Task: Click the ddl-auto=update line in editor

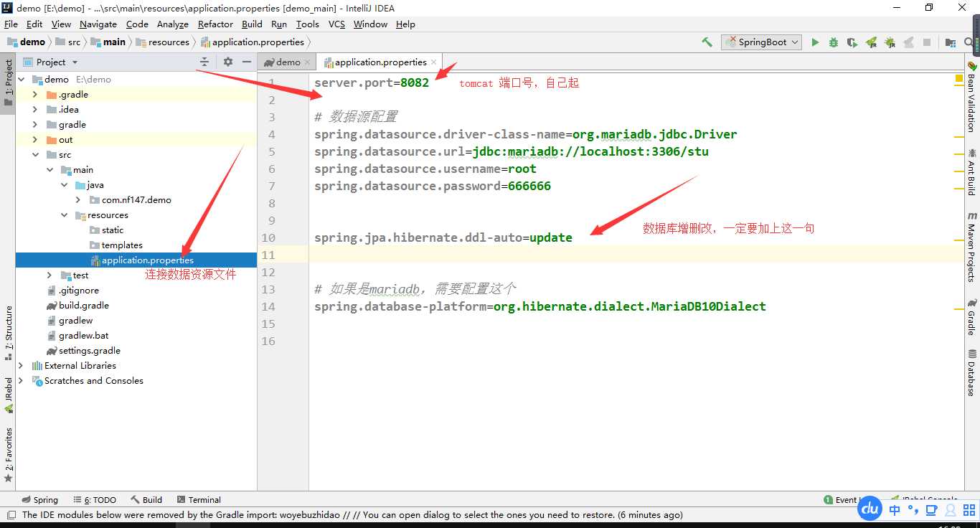Action: coord(443,237)
